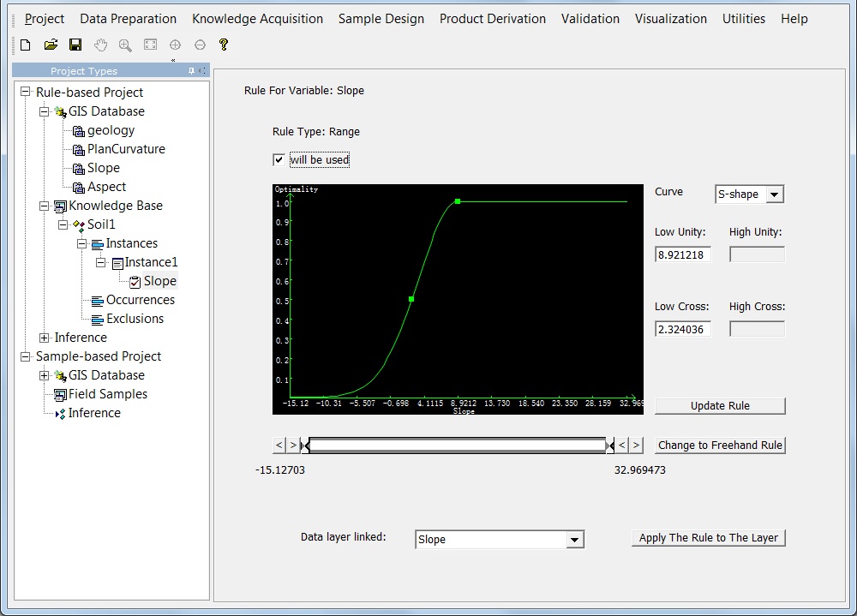Image resolution: width=857 pixels, height=616 pixels.
Task: Click the left-end decrease arrow of the range slider
Action: point(279,446)
